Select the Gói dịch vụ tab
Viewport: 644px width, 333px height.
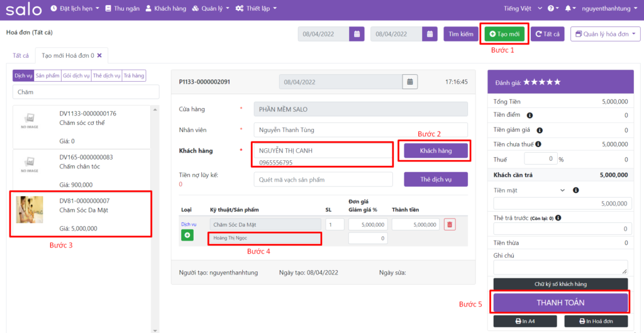pyautogui.click(x=75, y=75)
